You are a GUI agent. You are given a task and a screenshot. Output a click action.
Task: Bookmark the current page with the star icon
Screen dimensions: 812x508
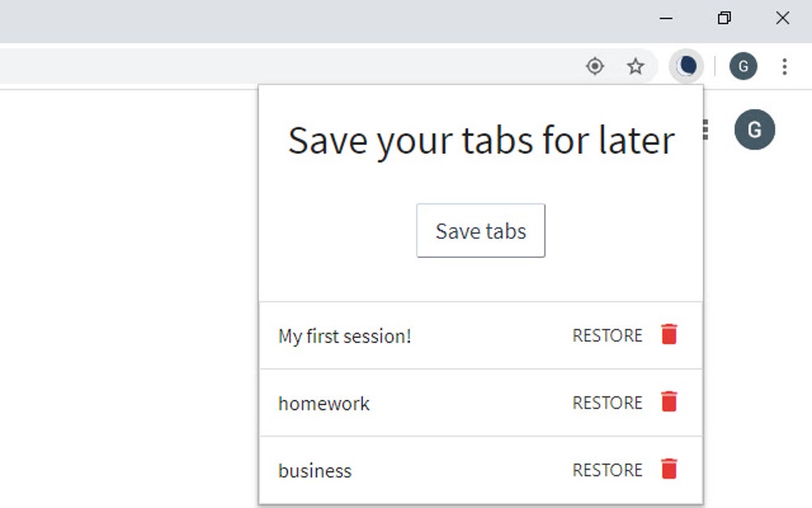click(636, 67)
